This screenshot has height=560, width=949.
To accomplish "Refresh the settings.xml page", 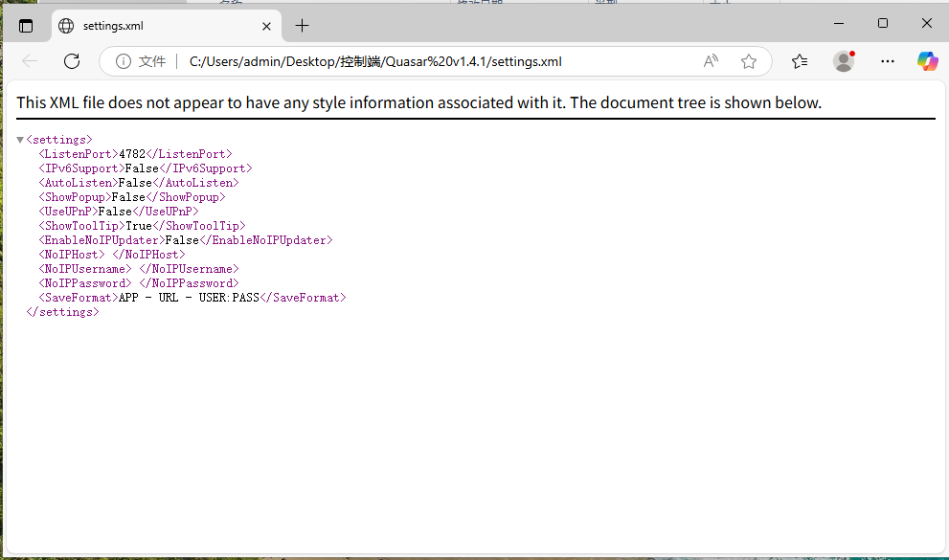I will (72, 61).
